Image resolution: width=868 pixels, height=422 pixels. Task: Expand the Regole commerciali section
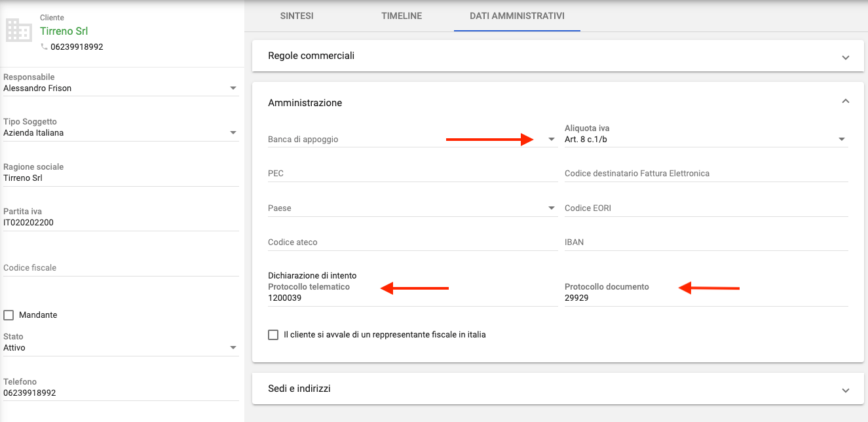point(845,56)
